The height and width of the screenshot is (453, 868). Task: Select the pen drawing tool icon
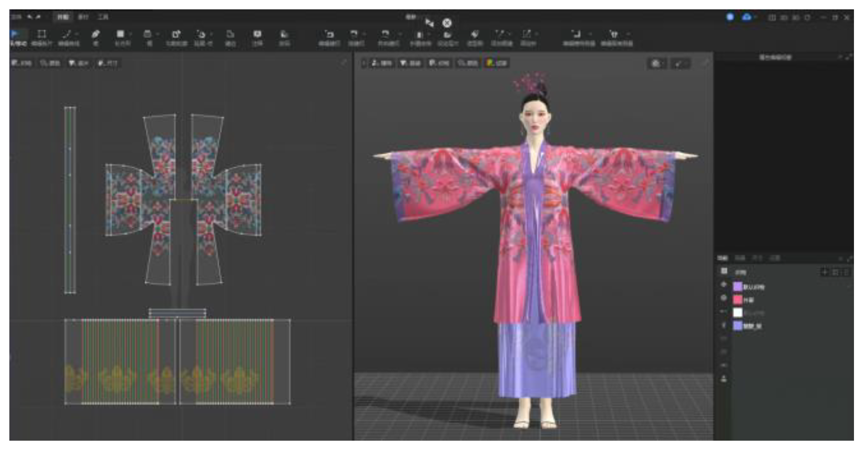click(x=96, y=34)
